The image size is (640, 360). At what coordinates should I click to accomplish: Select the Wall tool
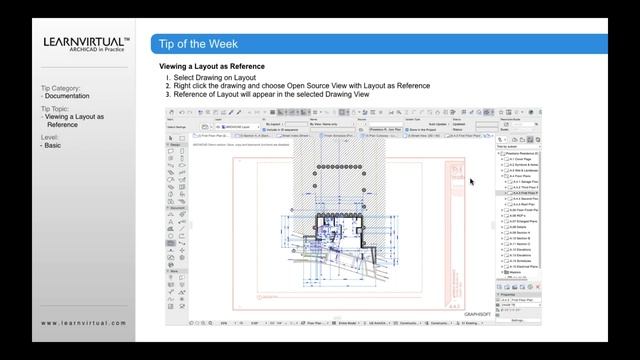171,151
